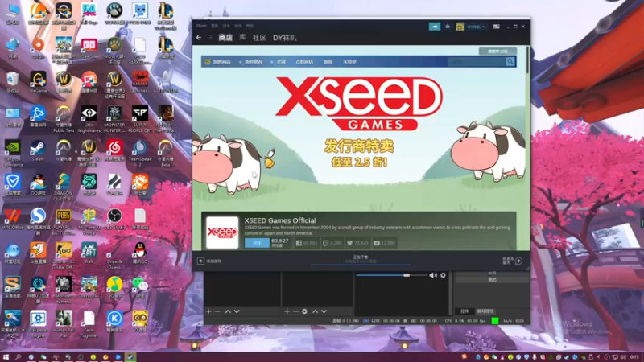The image size is (644, 362).
Task: Remove scene with OBS minus button
Action: tap(217, 311)
